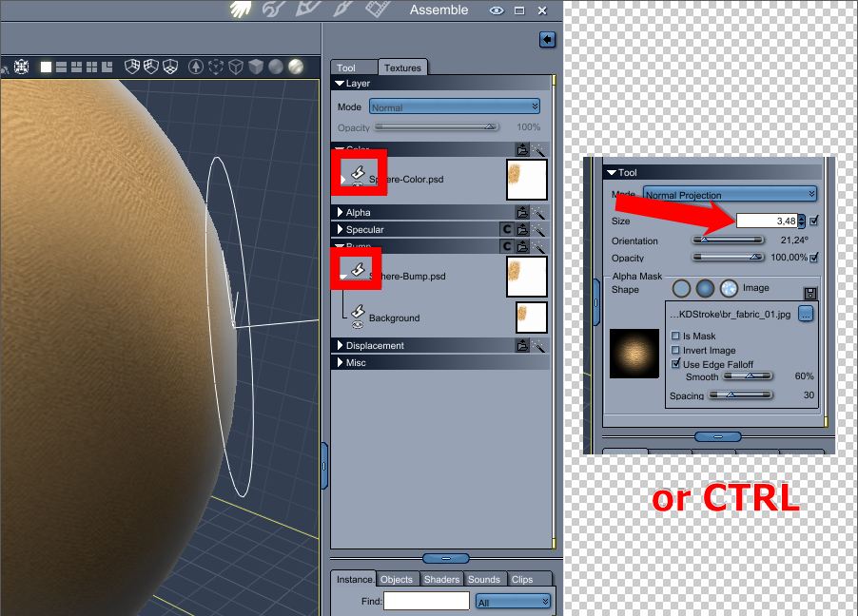The image size is (858, 616).
Task: Select single-view layout icon
Action: 46,67
